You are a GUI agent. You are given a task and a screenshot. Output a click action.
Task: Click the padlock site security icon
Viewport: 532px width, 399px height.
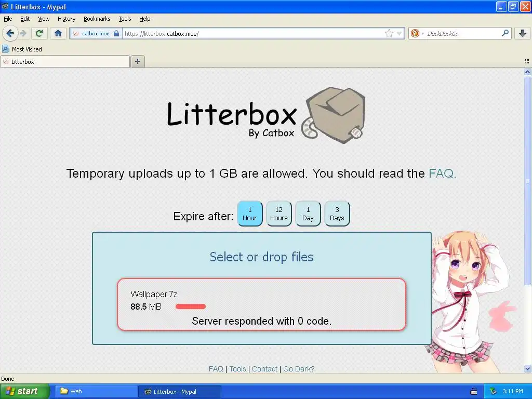116,33
